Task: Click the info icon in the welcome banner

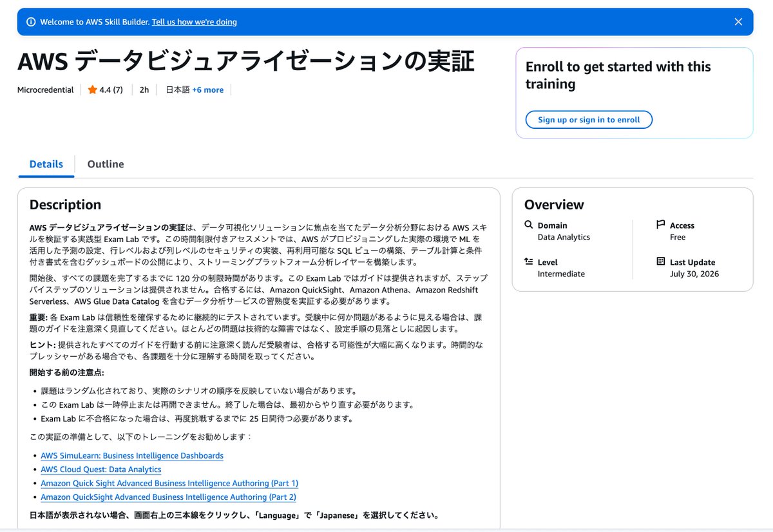Action: 31,22
